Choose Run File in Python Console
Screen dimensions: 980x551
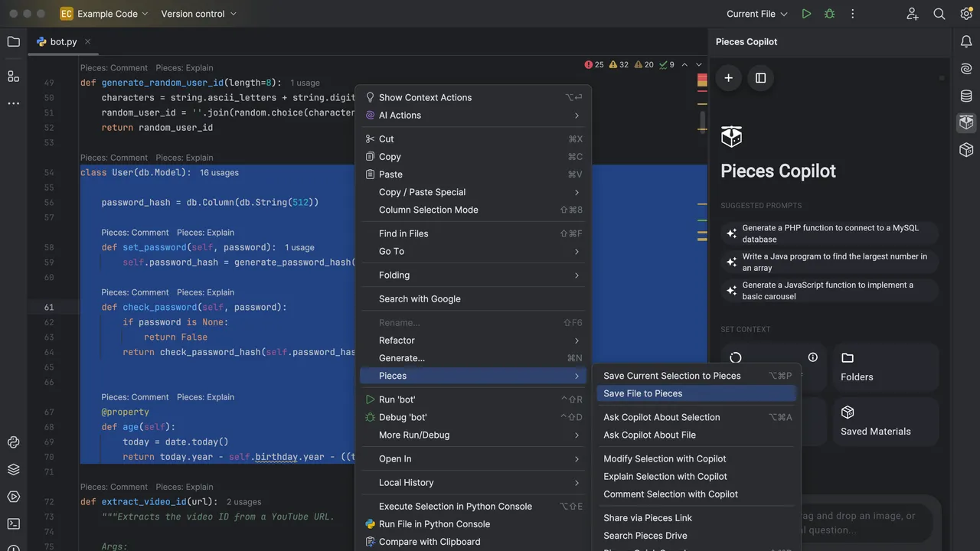[x=474, y=523]
